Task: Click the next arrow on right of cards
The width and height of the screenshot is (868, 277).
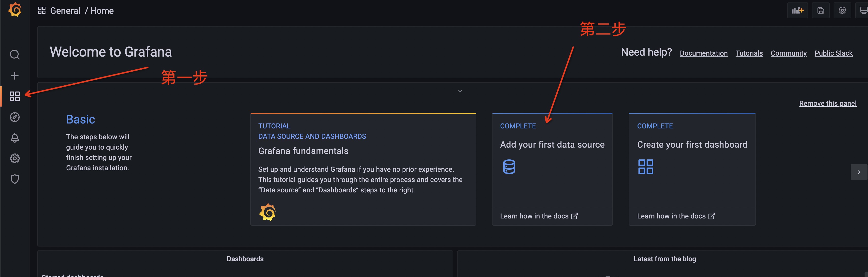Action: pyautogui.click(x=859, y=172)
